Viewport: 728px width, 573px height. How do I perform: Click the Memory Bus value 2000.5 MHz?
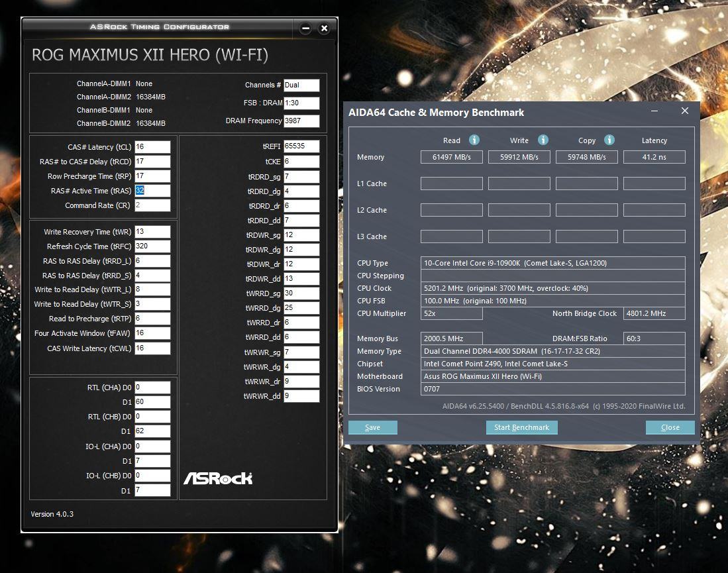point(451,339)
